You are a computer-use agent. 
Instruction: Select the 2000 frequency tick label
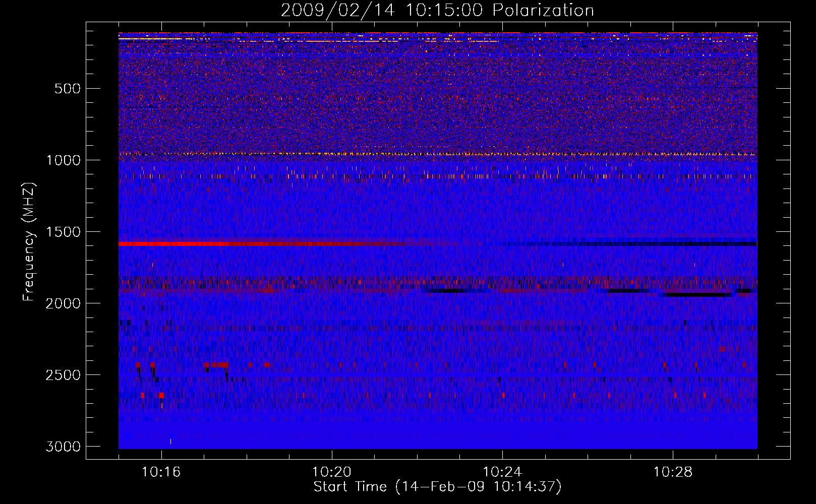click(63, 303)
